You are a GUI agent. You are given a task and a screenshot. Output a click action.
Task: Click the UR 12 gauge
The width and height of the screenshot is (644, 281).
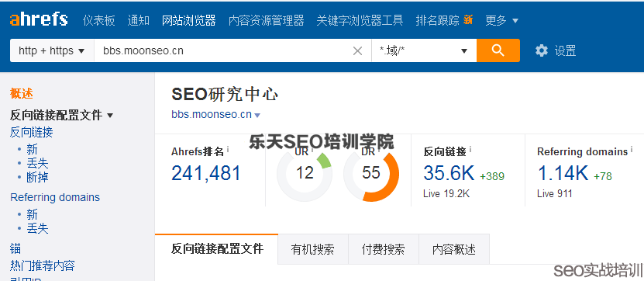click(x=305, y=173)
